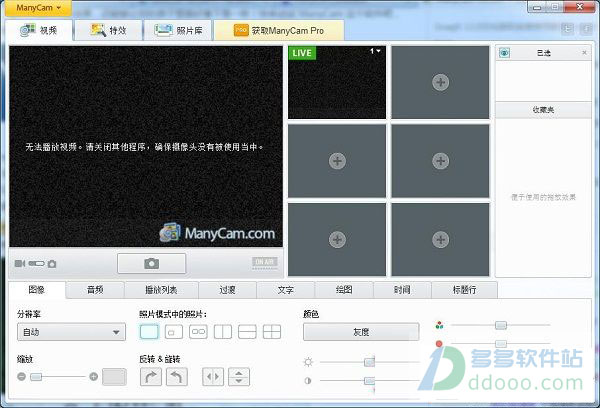600x408 pixels.
Task: Adjust the red channel slider
Action: coord(501,343)
